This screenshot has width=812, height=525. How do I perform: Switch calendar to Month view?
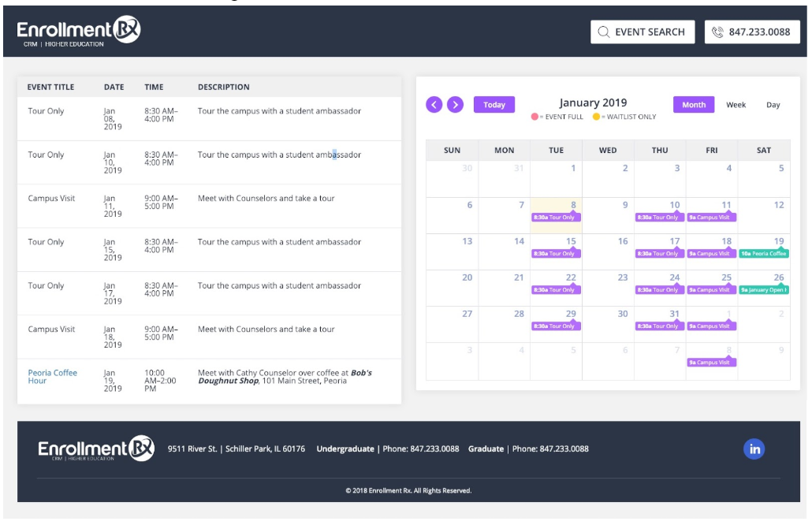(x=693, y=105)
